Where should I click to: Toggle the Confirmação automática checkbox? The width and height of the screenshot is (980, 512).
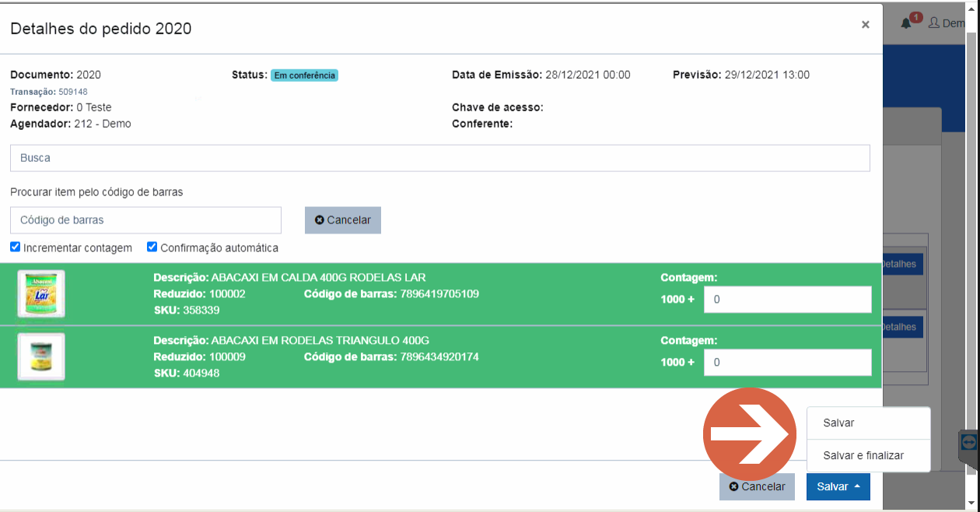pyautogui.click(x=152, y=247)
